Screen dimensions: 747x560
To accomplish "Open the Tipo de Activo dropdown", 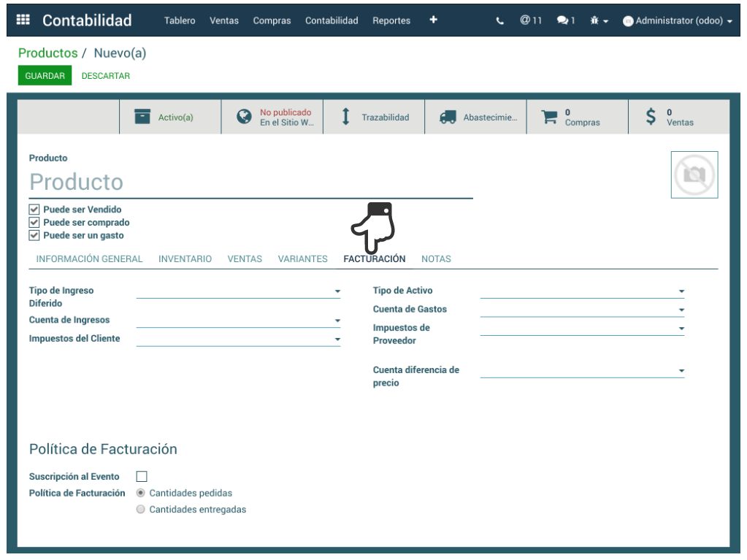I will pyautogui.click(x=681, y=291).
